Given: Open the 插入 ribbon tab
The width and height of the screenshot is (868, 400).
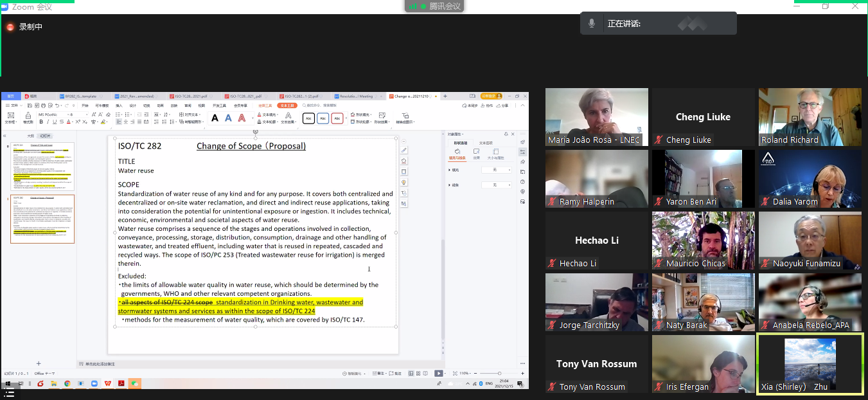Looking at the screenshot, I should click(x=119, y=105).
